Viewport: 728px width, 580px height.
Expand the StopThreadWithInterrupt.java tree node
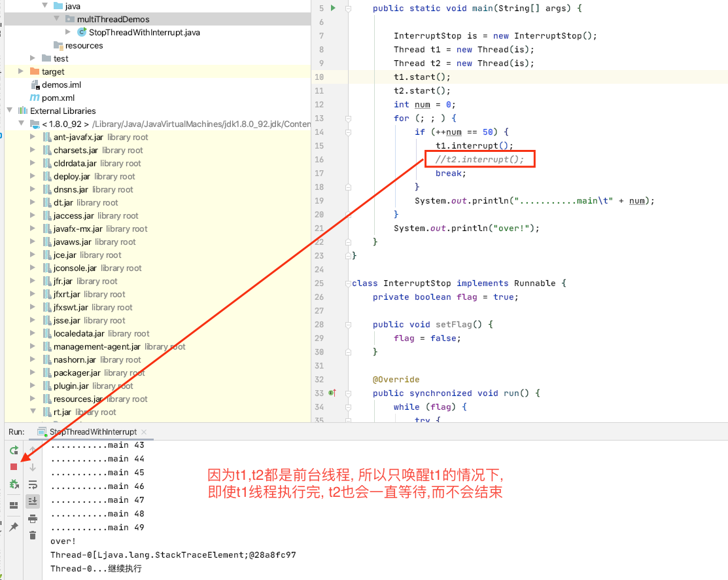point(69,32)
